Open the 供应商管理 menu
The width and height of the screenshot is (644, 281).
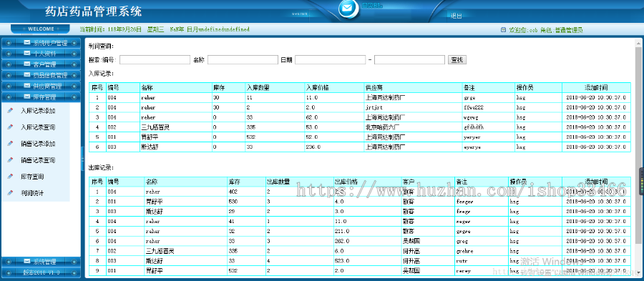point(41,86)
